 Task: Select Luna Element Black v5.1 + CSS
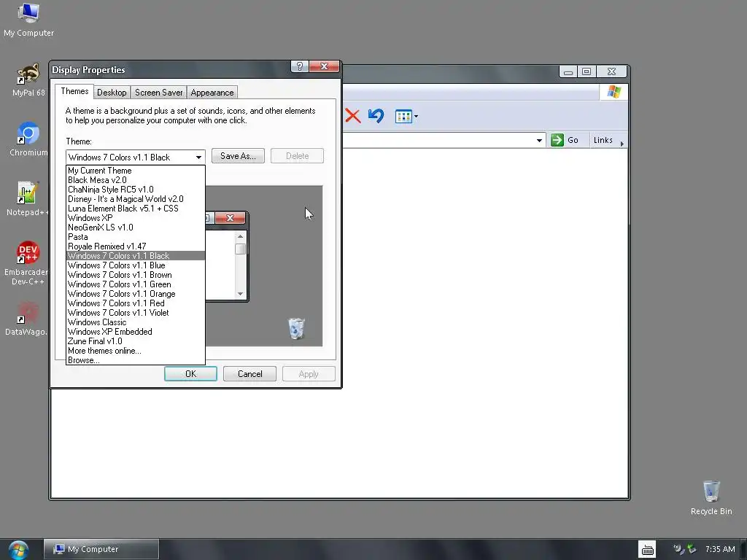tap(135, 209)
